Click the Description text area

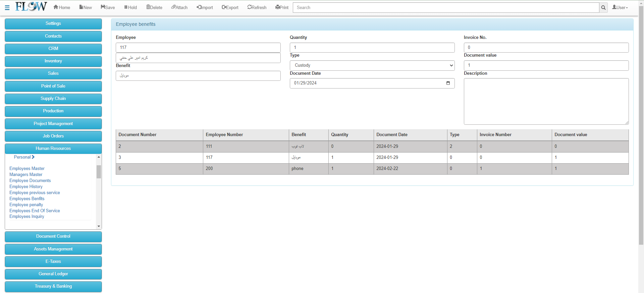(x=546, y=101)
